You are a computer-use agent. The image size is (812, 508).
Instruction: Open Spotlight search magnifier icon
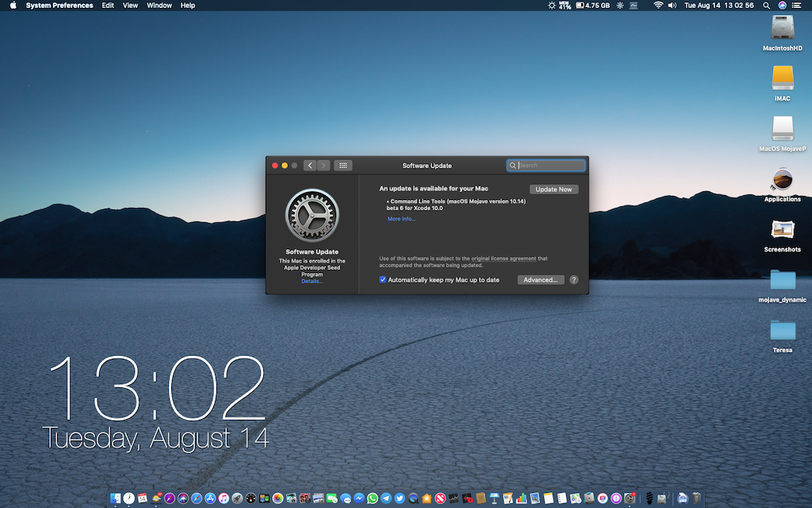pyautogui.click(x=767, y=6)
